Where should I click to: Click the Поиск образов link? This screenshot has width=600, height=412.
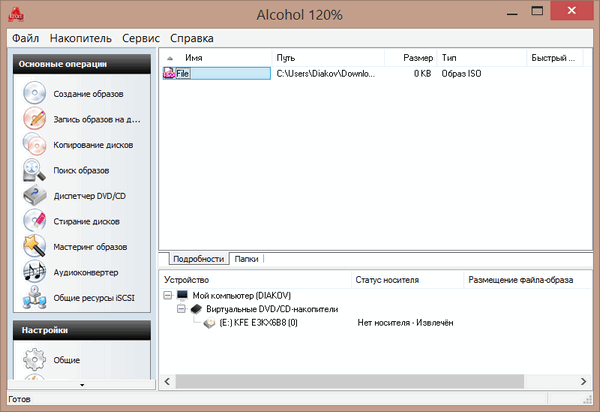[x=81, y=170]
